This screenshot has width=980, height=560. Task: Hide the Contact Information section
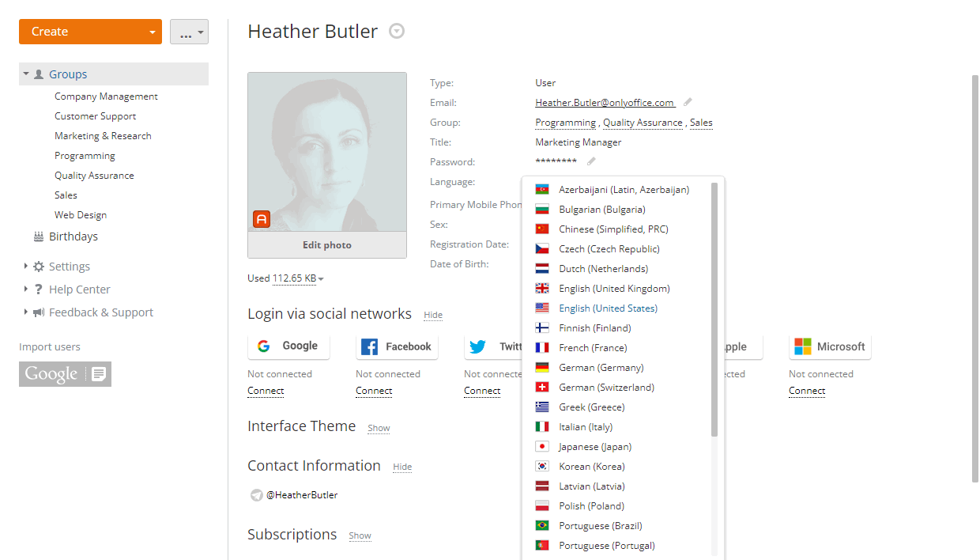402,467
